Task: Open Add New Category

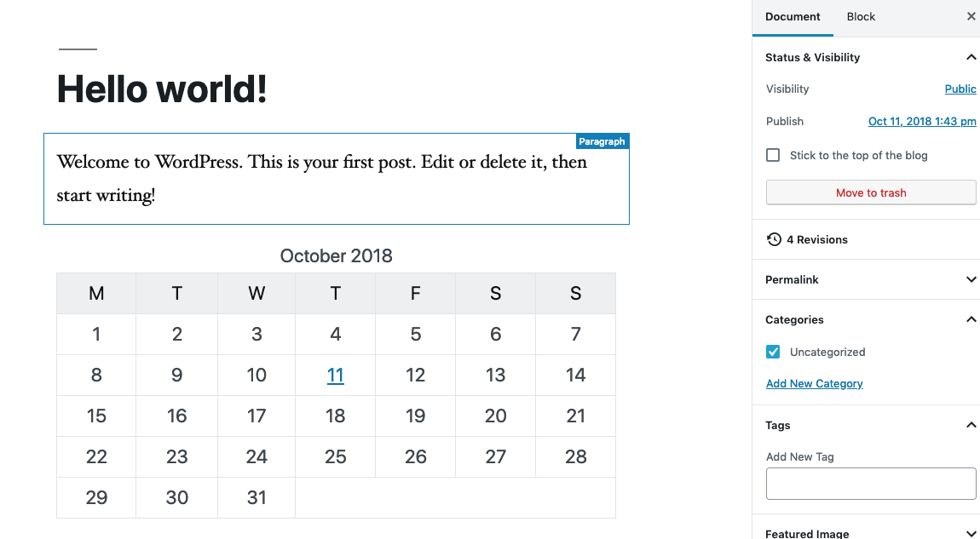Action: coord(814,383)
